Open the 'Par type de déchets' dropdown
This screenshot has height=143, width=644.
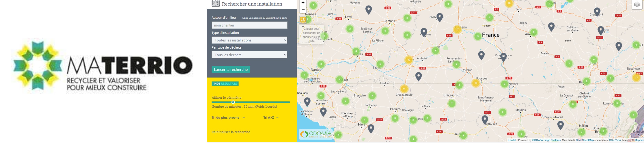tap(249, 55)
